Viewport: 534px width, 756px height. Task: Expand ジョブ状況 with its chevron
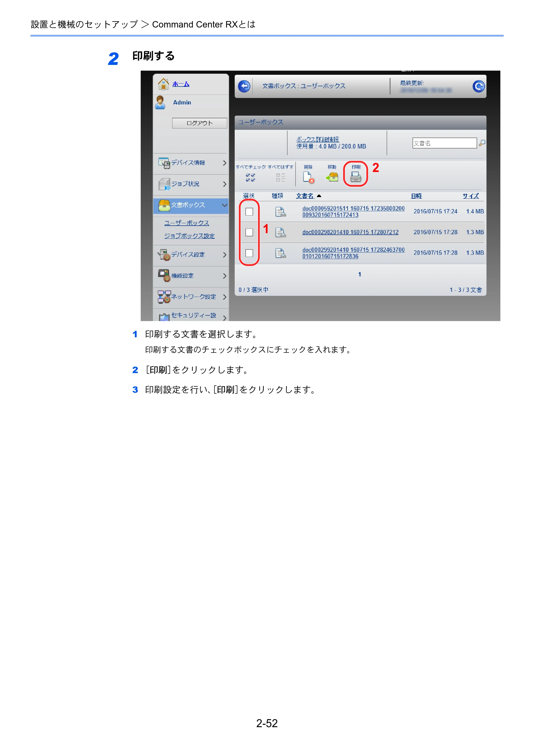tap(225, 184)
